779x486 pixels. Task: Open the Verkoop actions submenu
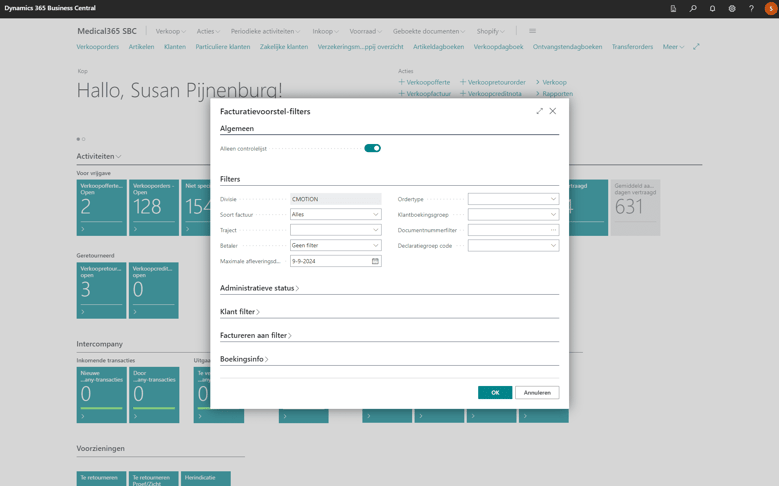click(x=551, y=82)
